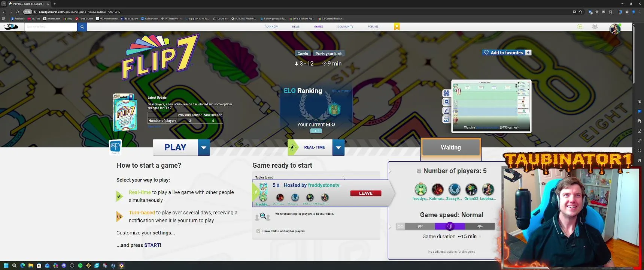This screenshot has width=644, height=270.
Task: Click the plus beside Add to favorites
Action: pyautogui.click(x=528, y=52)
